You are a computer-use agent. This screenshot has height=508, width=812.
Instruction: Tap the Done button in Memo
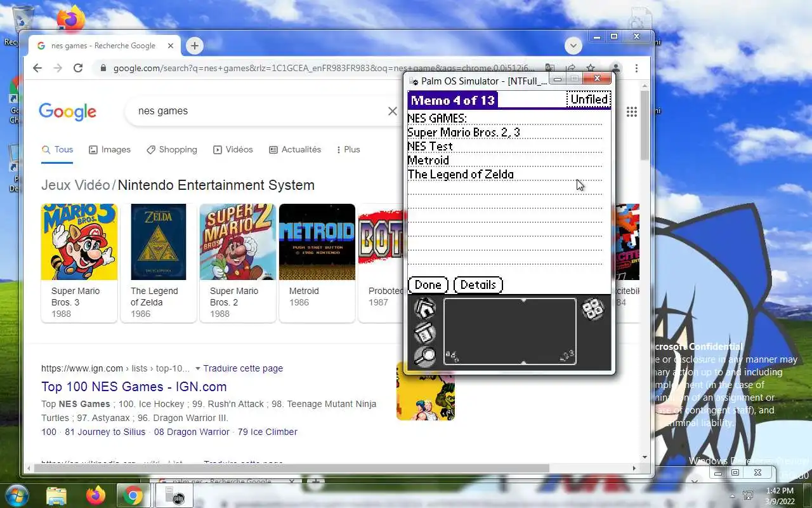click(x=428, y=285)
